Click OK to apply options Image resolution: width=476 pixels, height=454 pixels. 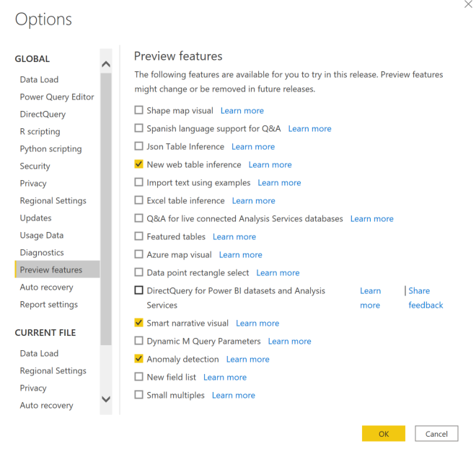click(383, 434)
